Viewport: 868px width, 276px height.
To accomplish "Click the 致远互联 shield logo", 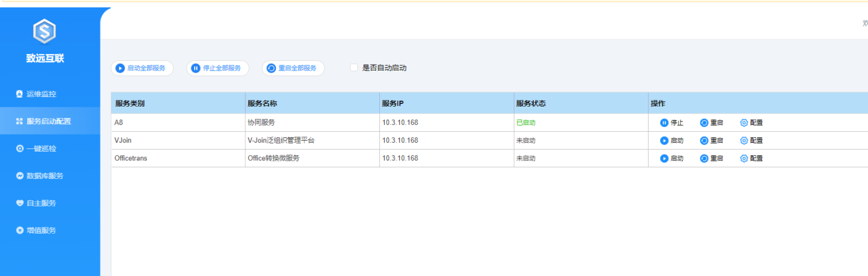I will (44, 30).
